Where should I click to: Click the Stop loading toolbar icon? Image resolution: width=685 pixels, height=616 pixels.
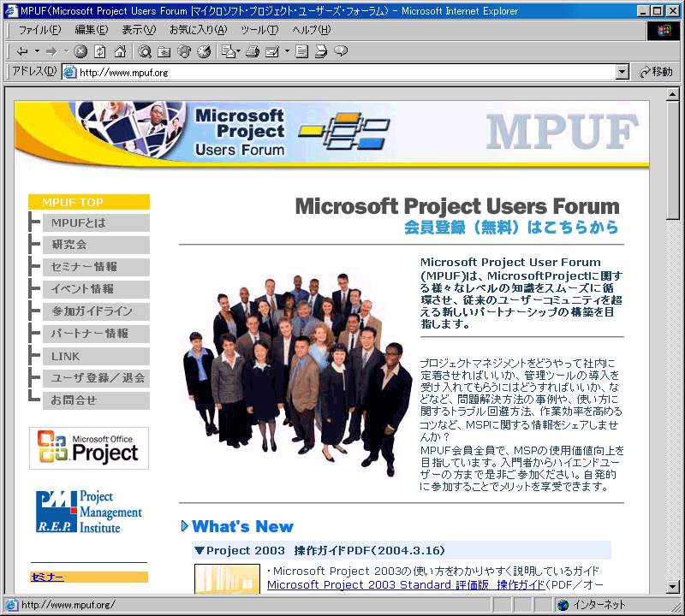pos(80,51)
